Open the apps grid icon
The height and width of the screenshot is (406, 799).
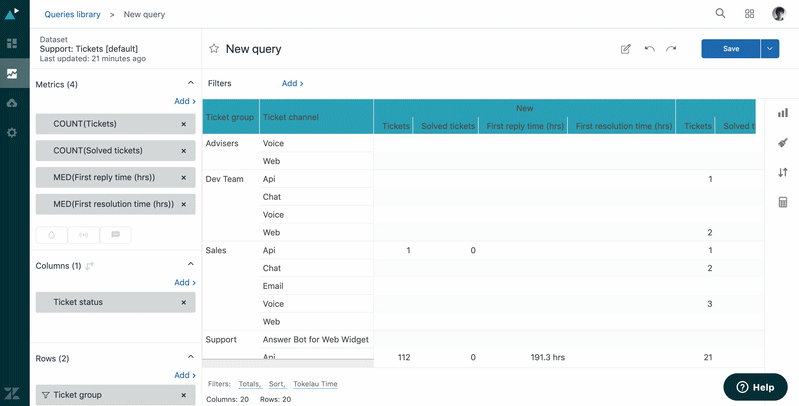(749, 14)
